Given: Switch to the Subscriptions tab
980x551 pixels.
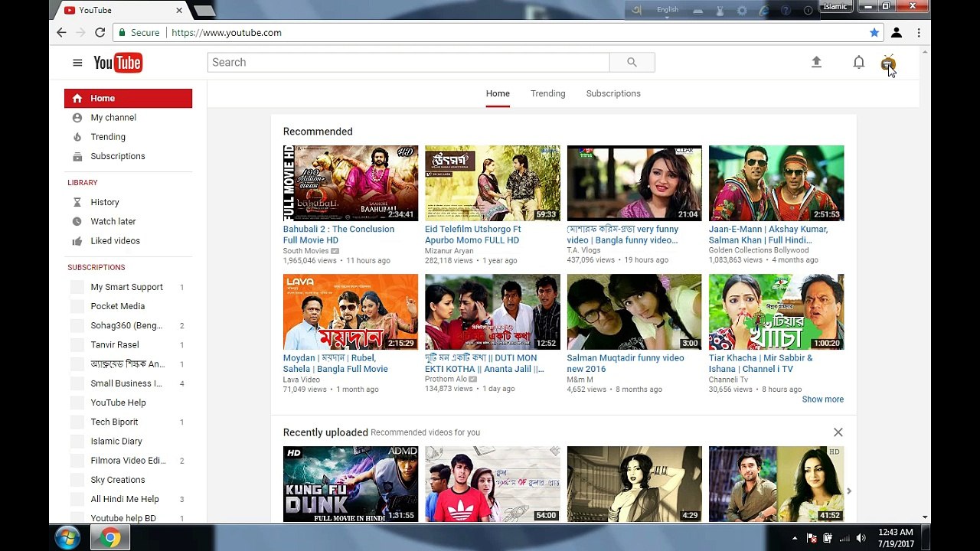Looking at the screenshot, I should point(613,93).
